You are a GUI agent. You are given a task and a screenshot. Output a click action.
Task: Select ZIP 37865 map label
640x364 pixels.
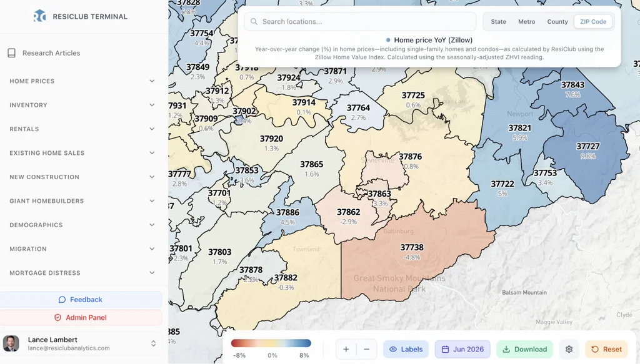[x=311, y=164]
